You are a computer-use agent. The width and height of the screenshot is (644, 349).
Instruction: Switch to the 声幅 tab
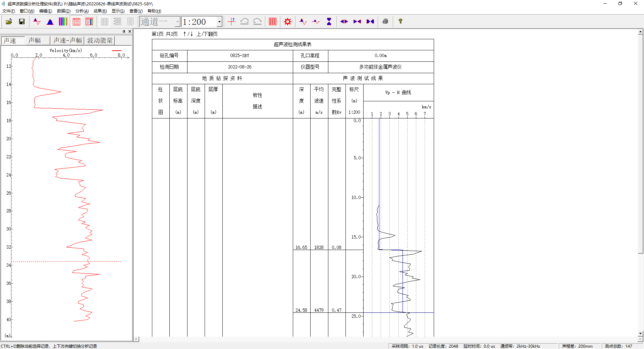pos(35,41)
